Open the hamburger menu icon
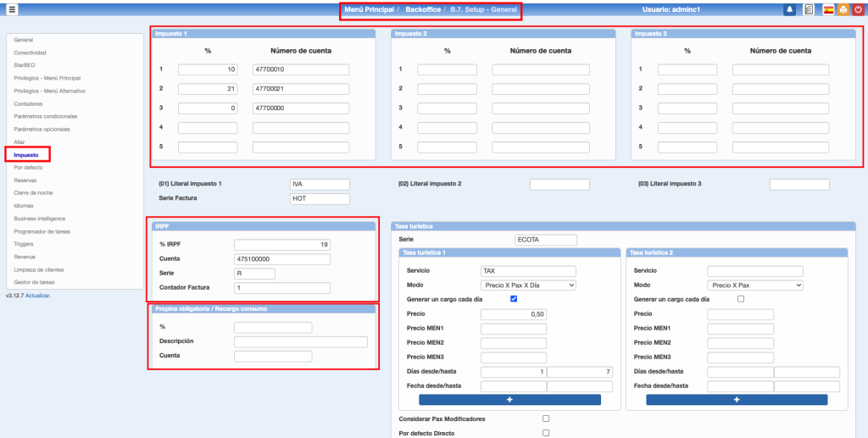The image size is (868, 438). point(13,9)
